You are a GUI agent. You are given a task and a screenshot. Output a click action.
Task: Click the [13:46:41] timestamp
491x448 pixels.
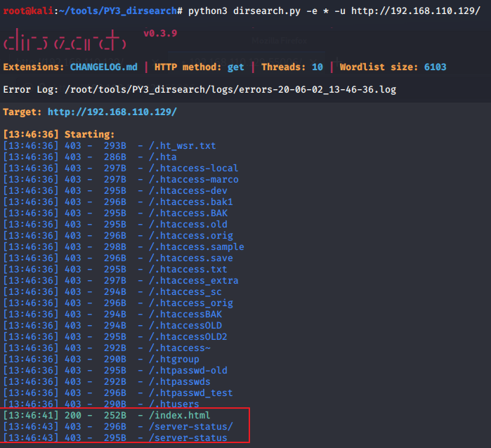[31, 416]
